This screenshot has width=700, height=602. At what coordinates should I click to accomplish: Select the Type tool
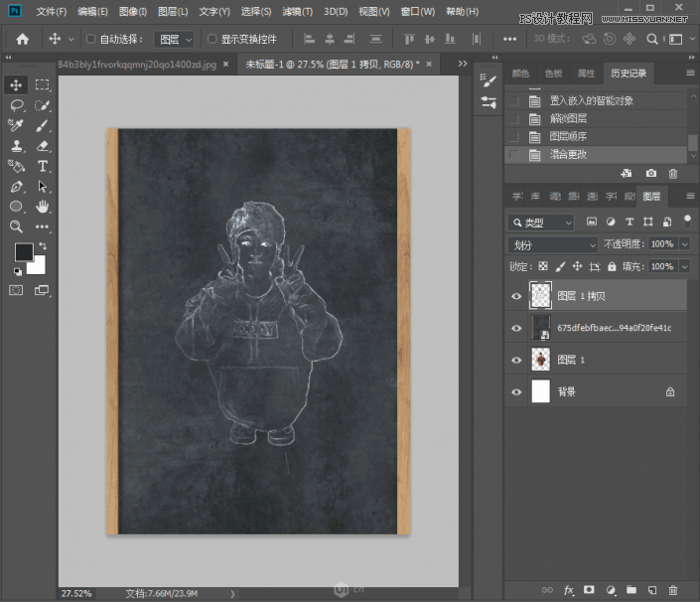click(x=42, y=166)
